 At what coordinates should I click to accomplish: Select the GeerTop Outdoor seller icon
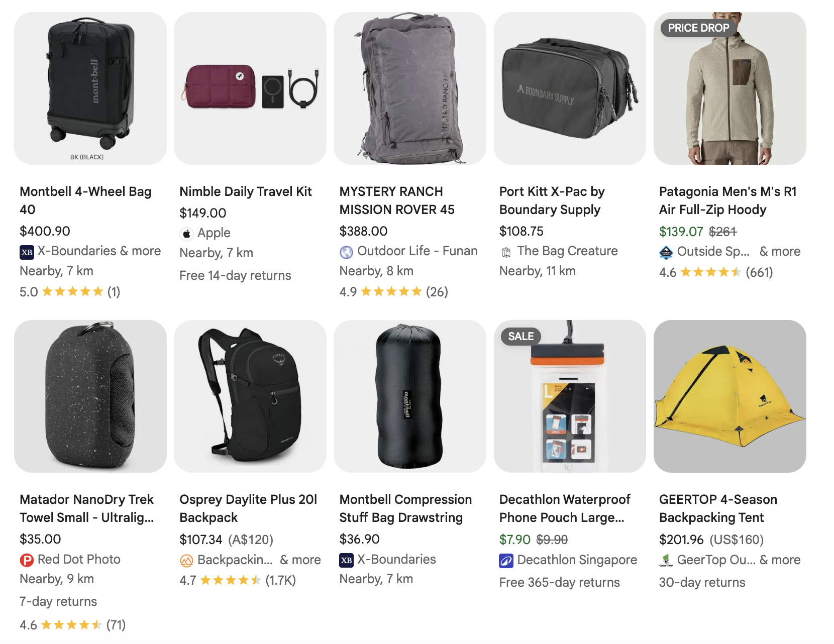click(x=667, y=560)
